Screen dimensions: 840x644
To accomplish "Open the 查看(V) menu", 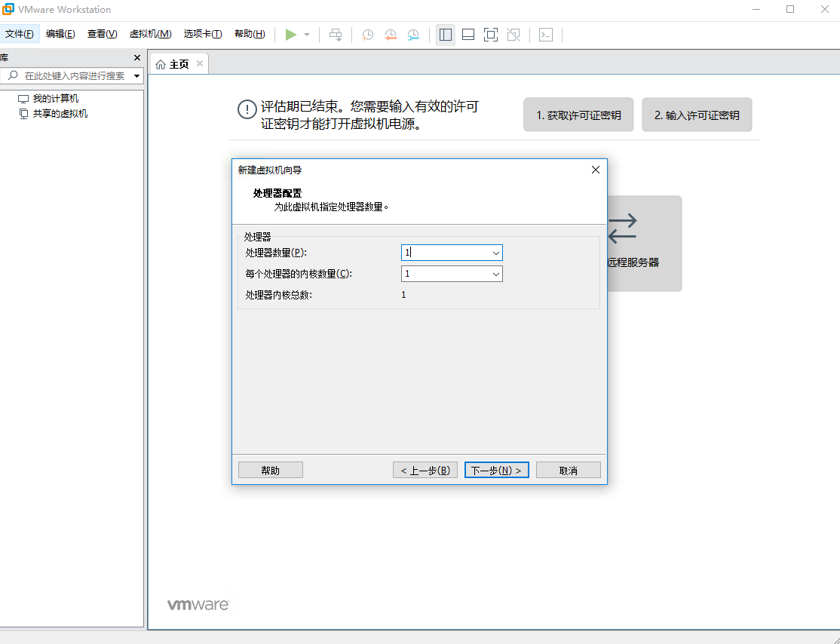I will 103,34.
